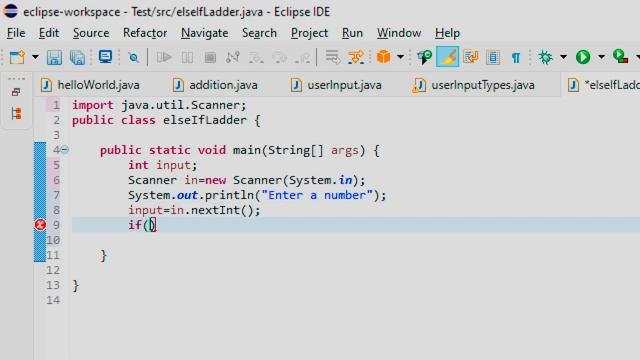Open the New wizard dropdown arrow
640x360 pixels.
pos(35,57)
